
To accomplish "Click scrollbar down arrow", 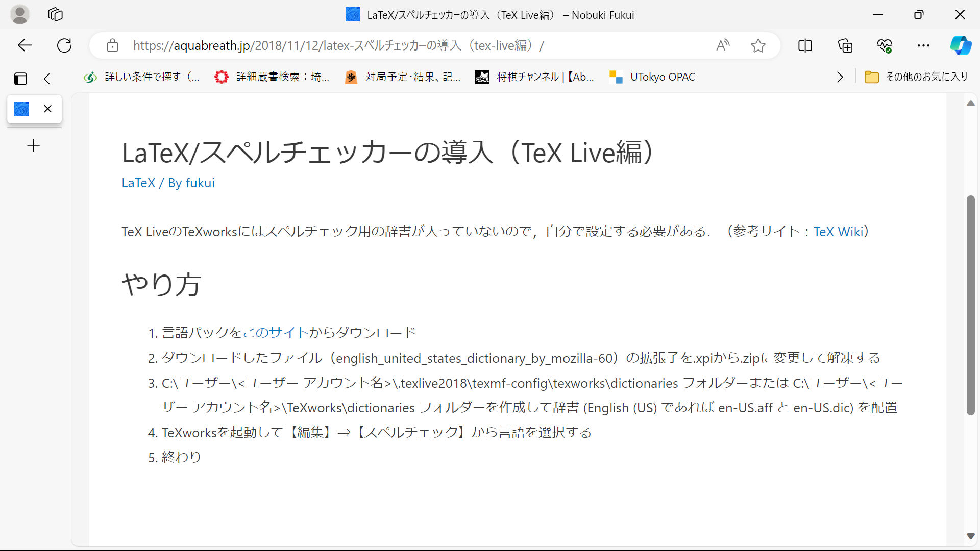I will pos(971,536).
